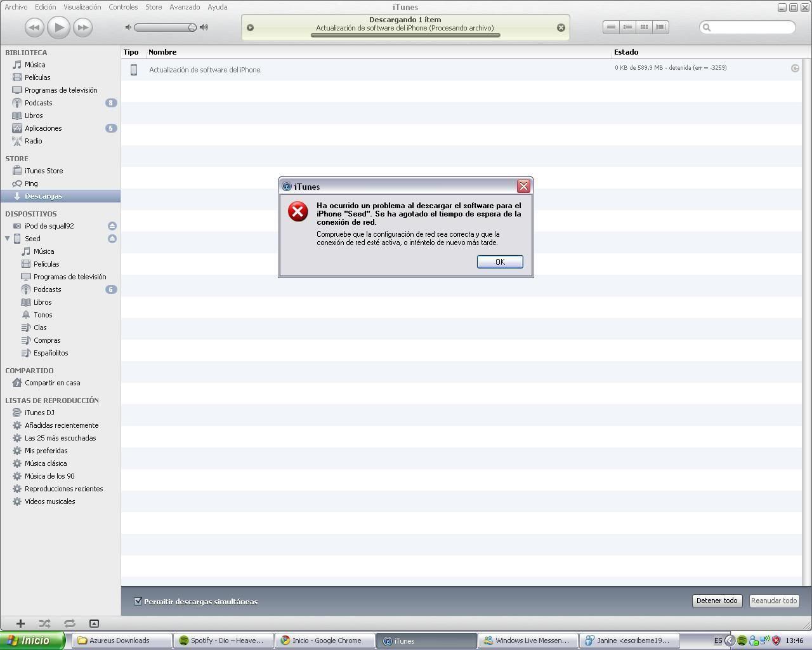Click the Play button

pos(58,27)
